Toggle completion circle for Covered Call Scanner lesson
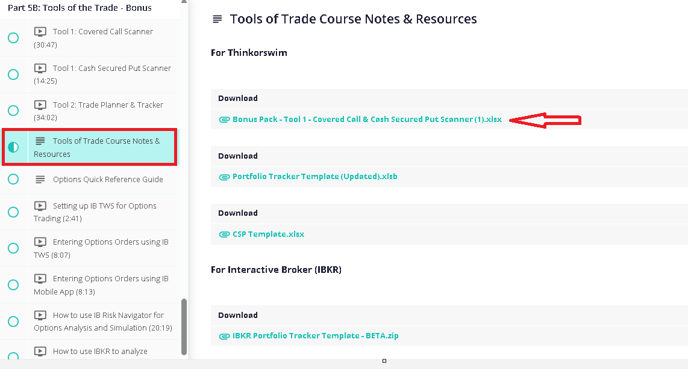The width and height of the screenshot is (688, 369). [x=13, y=38]
